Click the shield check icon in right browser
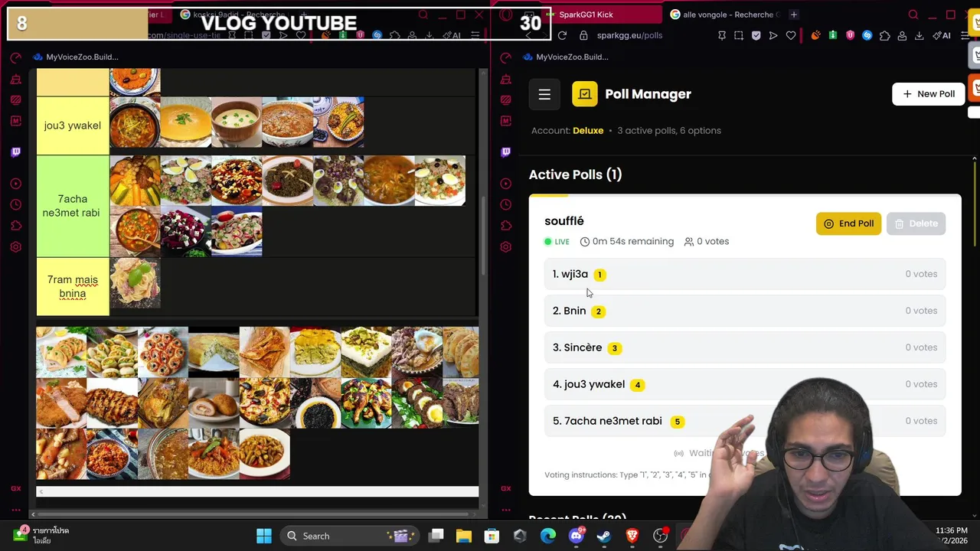 756,35
